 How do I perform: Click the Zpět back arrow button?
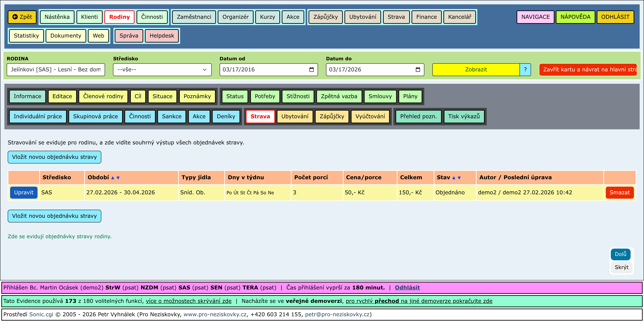[22, 17]
